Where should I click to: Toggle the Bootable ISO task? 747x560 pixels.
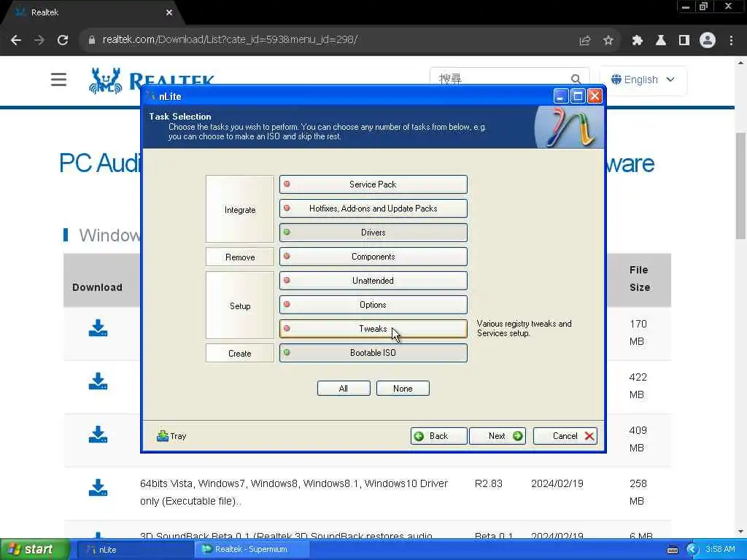tap(373, 353)
